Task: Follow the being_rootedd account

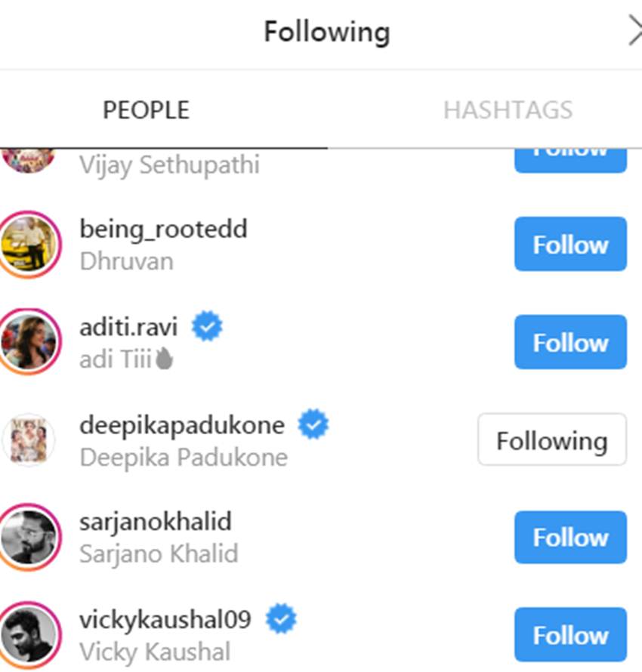Action: point(570,245)
